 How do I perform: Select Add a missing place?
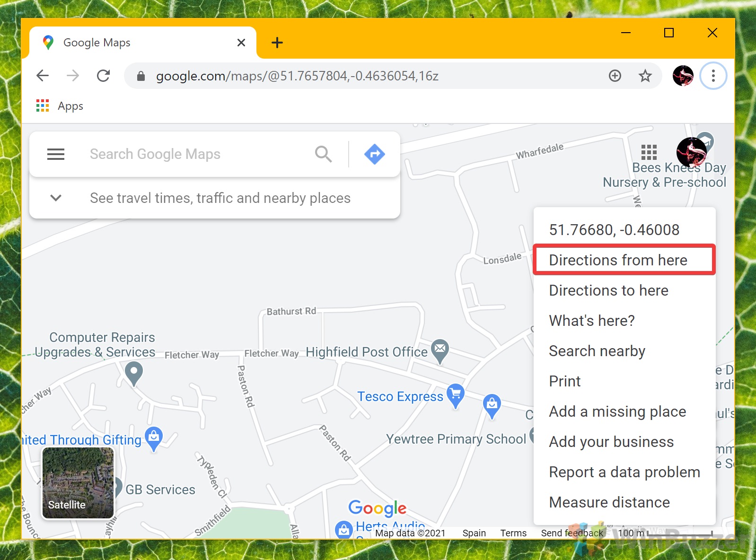pos(624,411)
